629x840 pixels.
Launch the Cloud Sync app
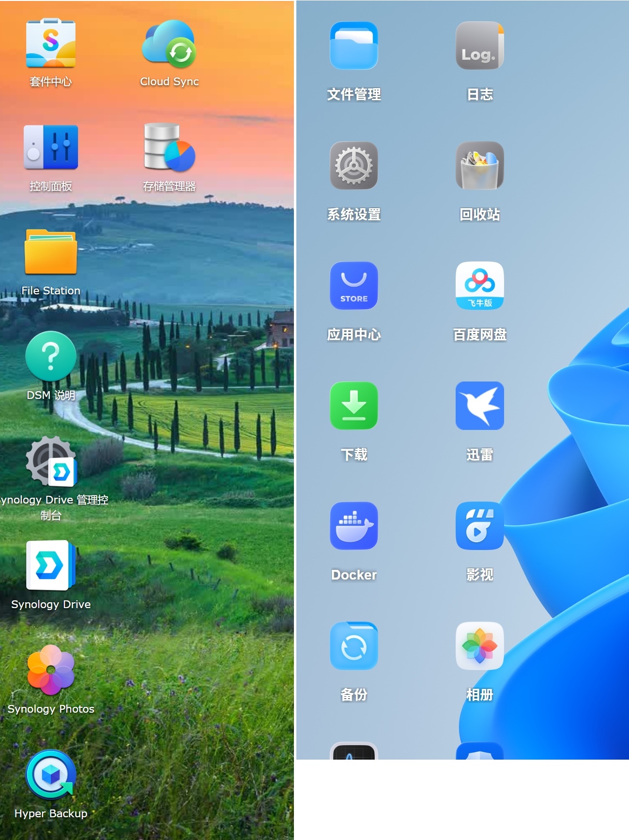tap(169, 44)
